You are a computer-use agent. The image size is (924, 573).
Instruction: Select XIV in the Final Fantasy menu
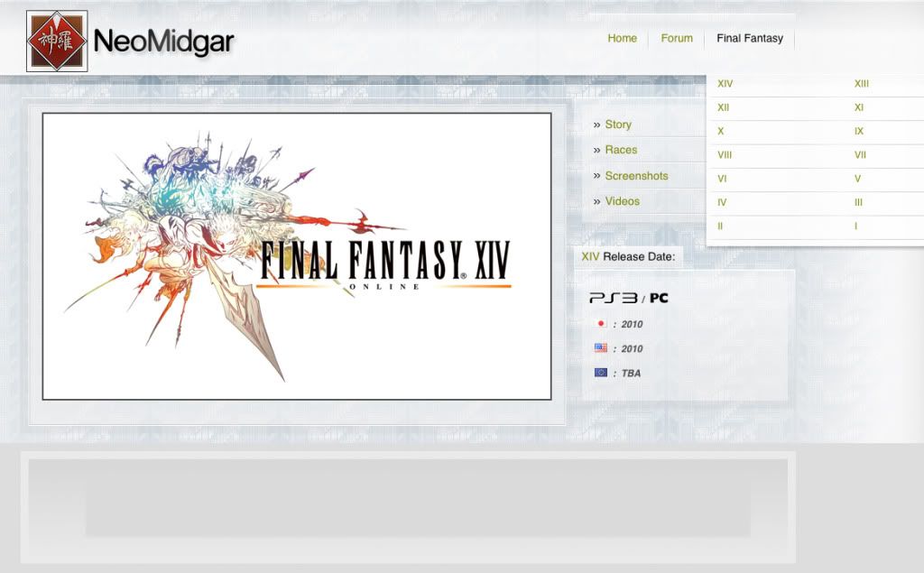725,84
